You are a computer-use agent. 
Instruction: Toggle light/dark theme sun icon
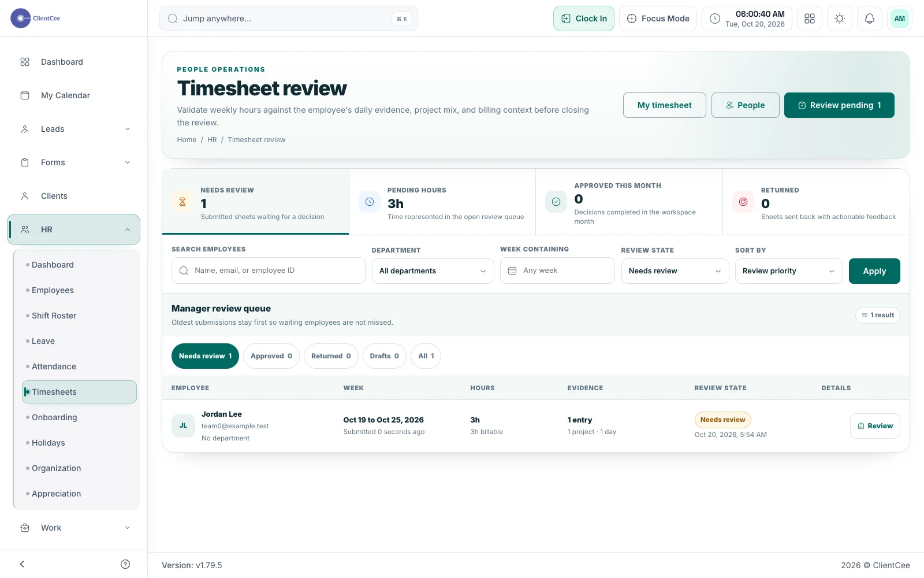pos(840,18)
